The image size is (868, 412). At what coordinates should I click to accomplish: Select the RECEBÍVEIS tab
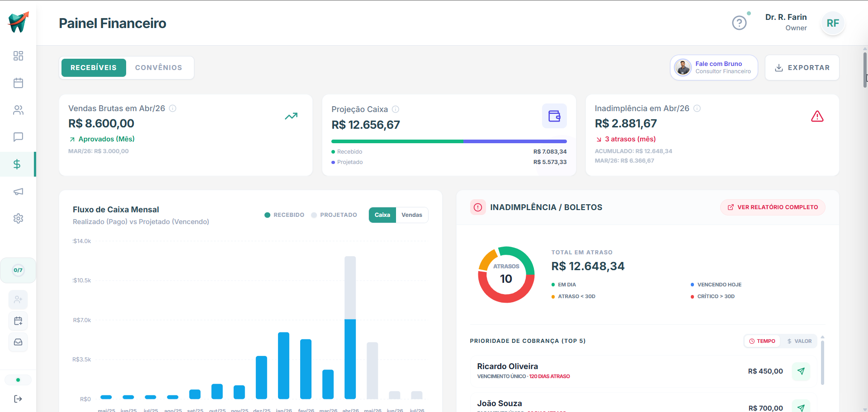click(x=94, y=68)
